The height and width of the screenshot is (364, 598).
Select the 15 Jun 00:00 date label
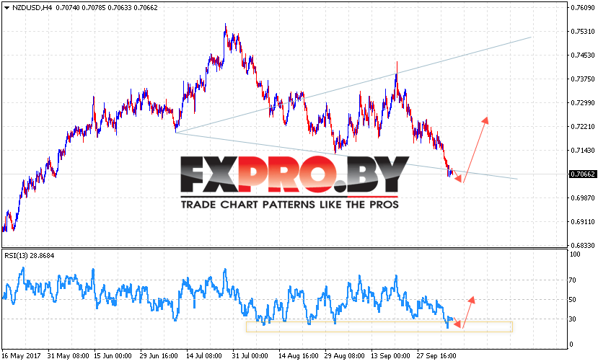(x=113, y=356)
